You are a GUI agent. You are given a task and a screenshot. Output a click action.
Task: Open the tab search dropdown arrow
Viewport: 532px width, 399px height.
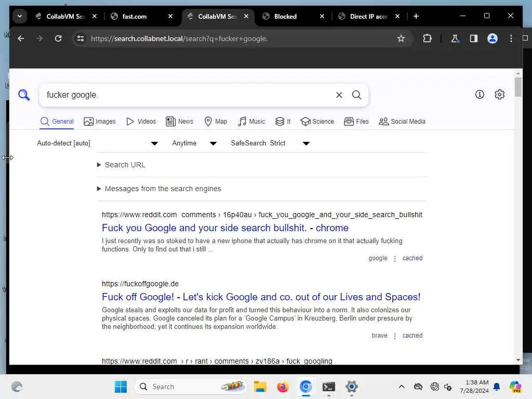pyautogui.click(x=20, y=16)
